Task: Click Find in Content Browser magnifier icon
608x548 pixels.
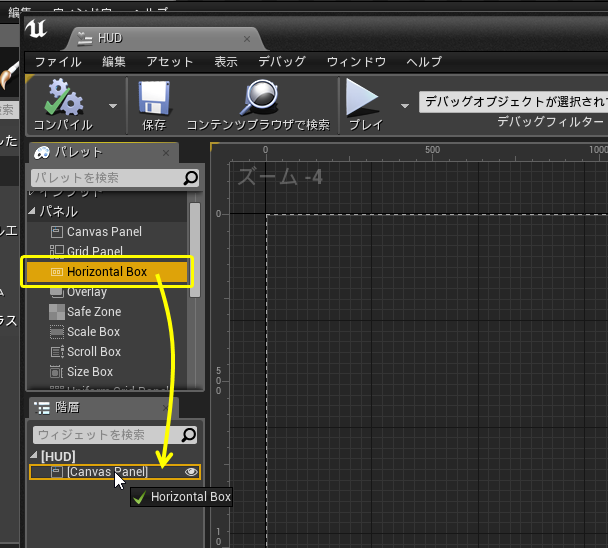Action: [259, 97]
